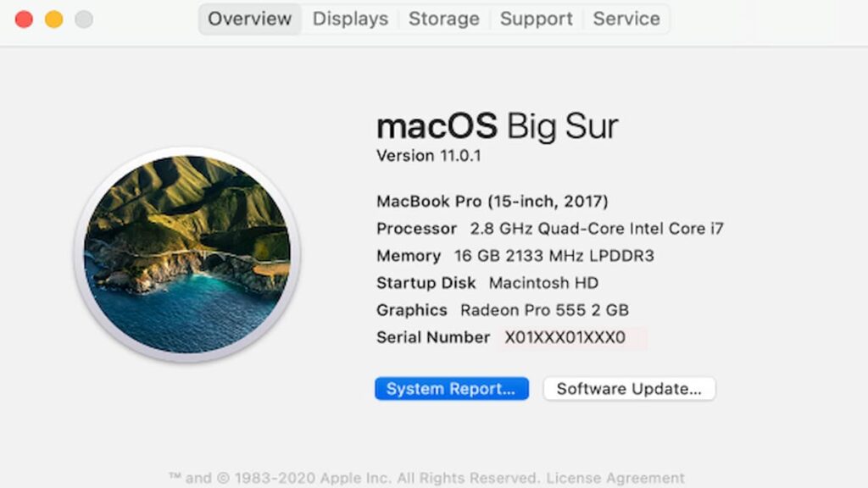Image resolution: width=868 pixels, height=488 pixels.
Task: Click the System Report button
Action: (452, 388)
